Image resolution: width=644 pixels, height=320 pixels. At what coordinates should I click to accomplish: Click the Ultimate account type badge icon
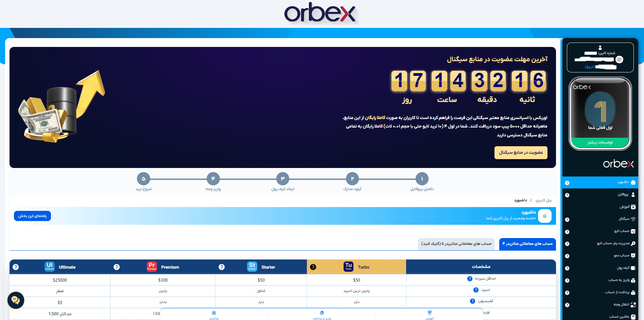point(50,267)
